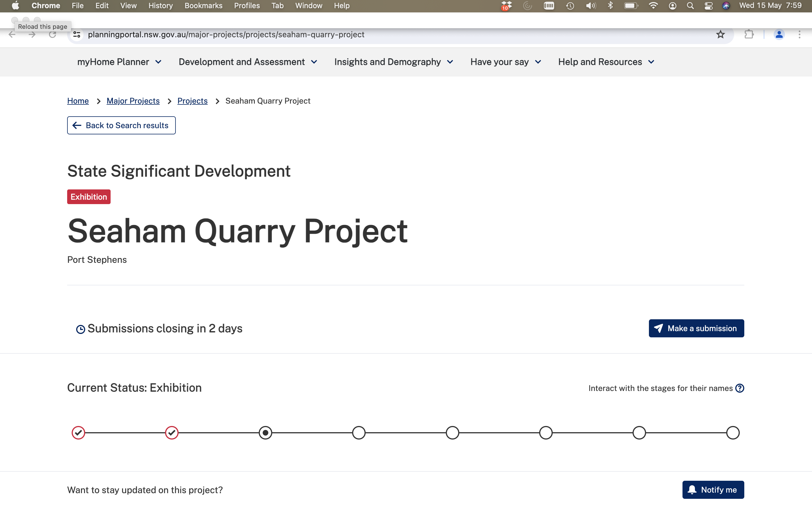The image size is (812, 507).
Task: Click the help question mark beside stages text
Action: [x=739, y=388]
